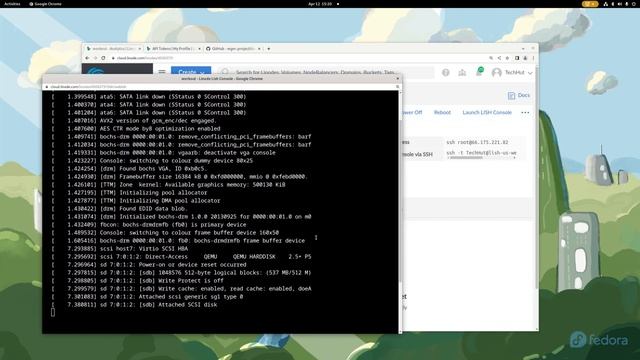The image size is (640, 360).
Task: Open the Docs link
Action: [x=519, y=96]
